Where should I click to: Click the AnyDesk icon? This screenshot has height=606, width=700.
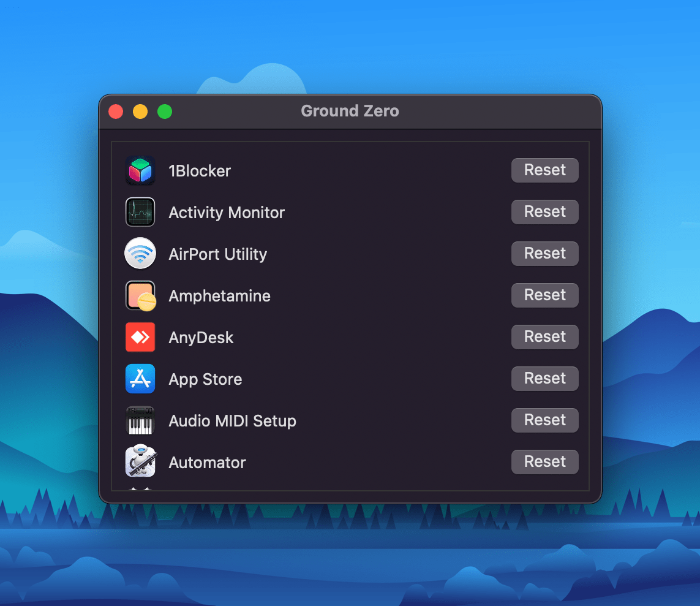pos(140,337)
